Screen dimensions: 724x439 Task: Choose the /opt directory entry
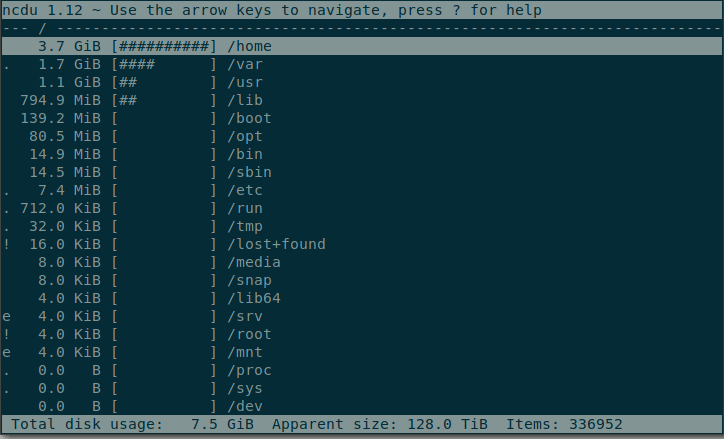244,136
